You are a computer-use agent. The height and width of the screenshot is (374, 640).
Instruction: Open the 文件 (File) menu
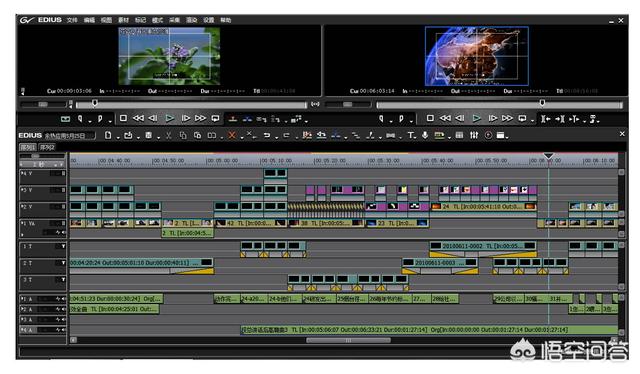[72, 20]
